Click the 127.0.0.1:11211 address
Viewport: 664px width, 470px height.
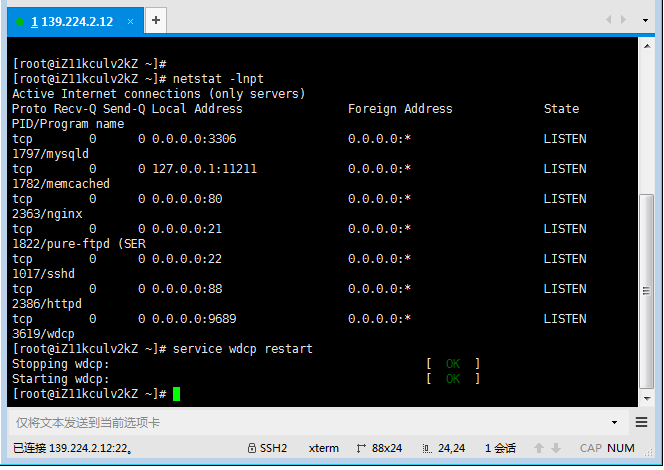pos(205,169)
